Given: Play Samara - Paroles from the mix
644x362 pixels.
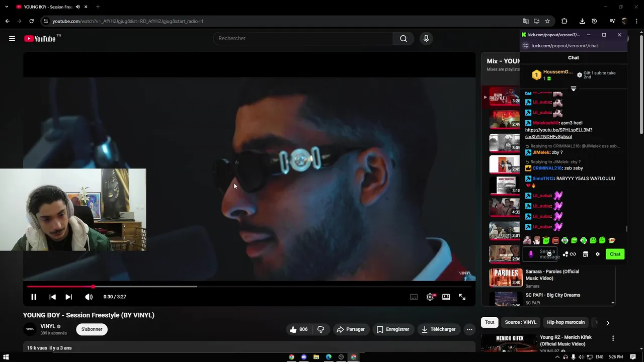Looking at the screenshot, I should pos(552,275).
